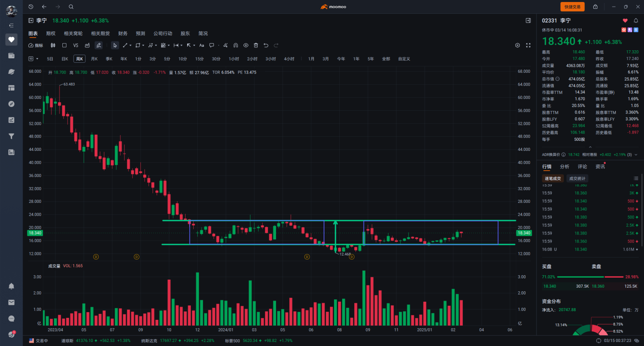Select the 季K quarterly timeframe

click(109, 59)
